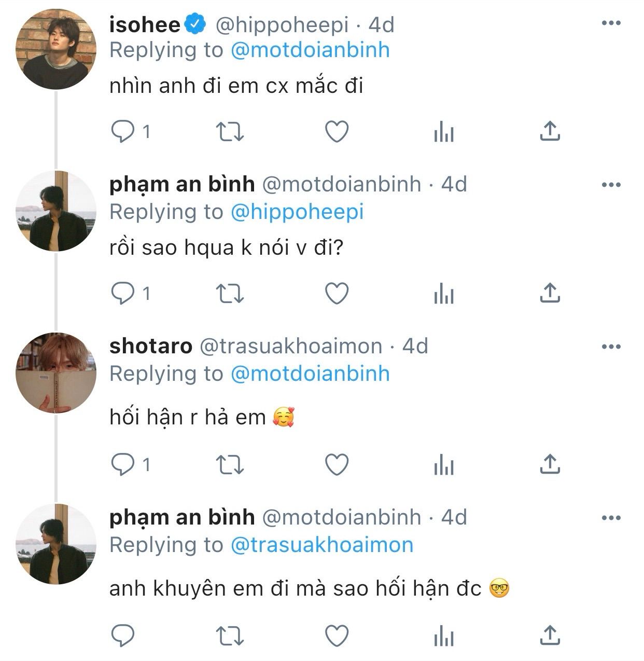
Task: Like isohee's tweet
Action: 337,132
